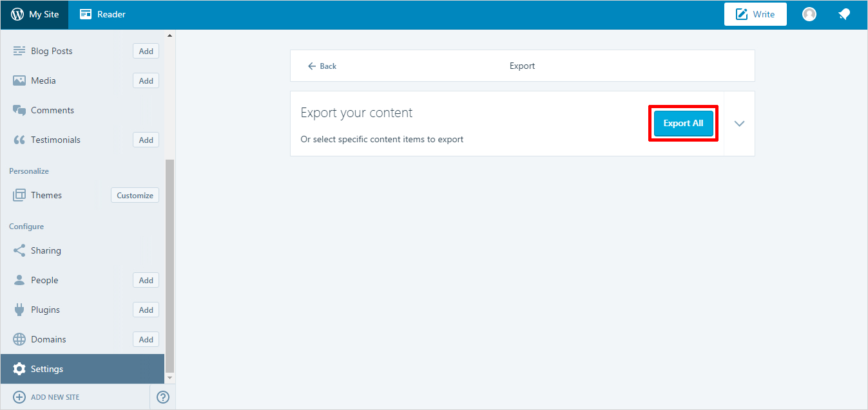Image resolution: width=868 pixels, height=410 pixels.
Task: Click the Write button
Action: 755,14
